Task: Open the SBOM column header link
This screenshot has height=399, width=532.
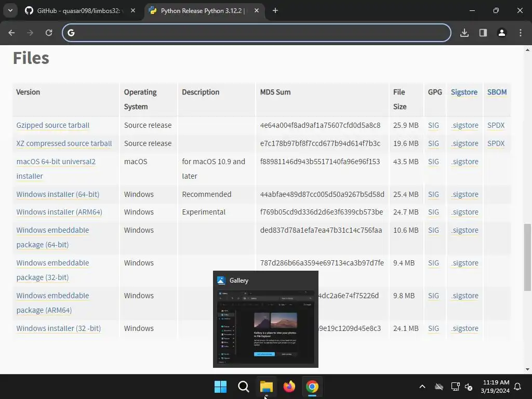Action: tap(497, 92)
